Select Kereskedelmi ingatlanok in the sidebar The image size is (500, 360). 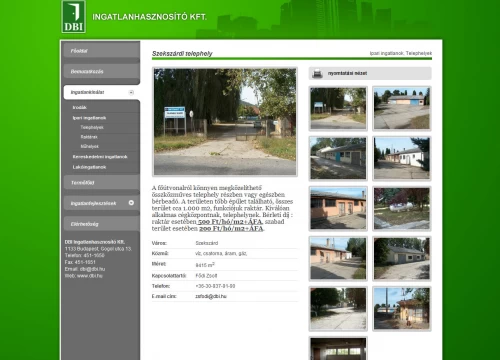100,157
